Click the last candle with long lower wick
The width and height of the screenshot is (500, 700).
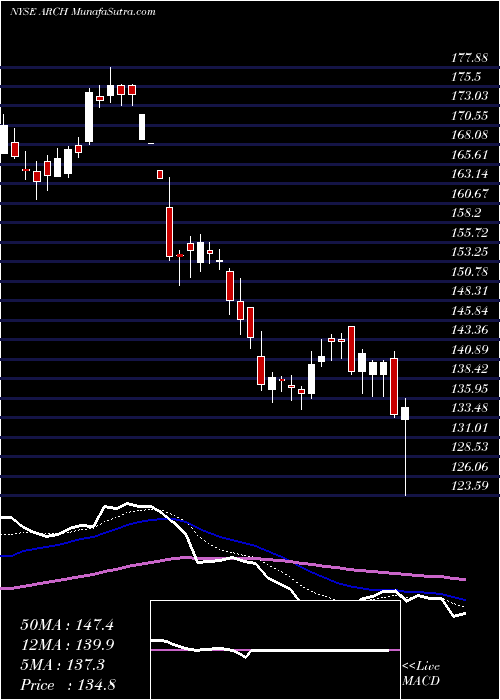coord(405,445)
